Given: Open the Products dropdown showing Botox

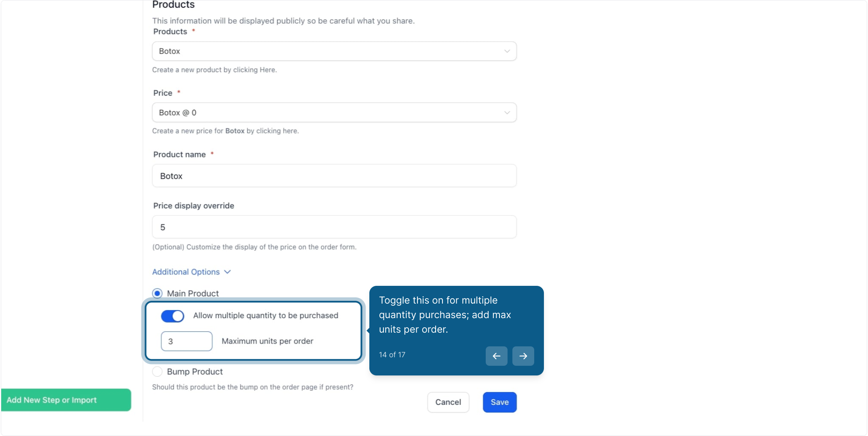Looking at the screenshot, I should [x=334, y=51].
